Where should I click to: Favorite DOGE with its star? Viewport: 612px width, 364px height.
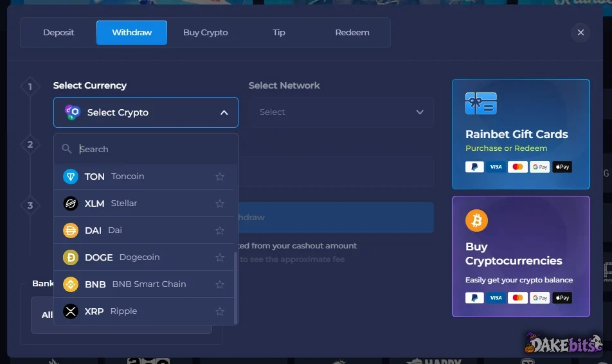click(220, 257)
